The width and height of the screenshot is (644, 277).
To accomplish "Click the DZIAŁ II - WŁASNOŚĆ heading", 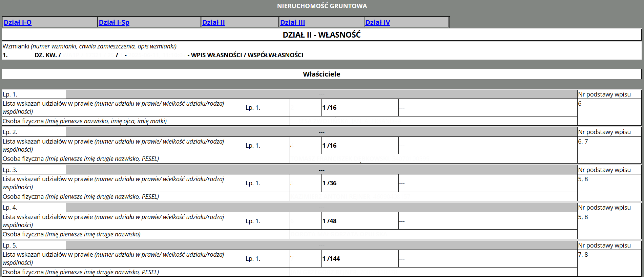I will point(321,35).
